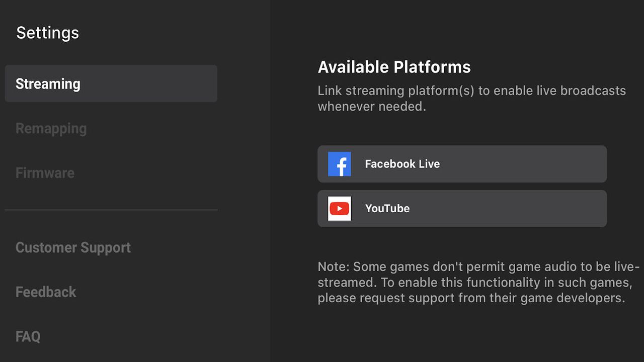644x362 pixels.
Task: Click the 'Link streaming platform(s)' description text
Action: (x=472, y=99)
